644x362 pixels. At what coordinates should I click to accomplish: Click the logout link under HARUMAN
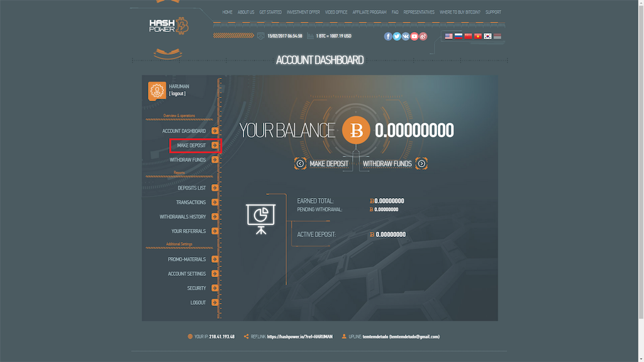pyautogui.click(x=176, y=93)
